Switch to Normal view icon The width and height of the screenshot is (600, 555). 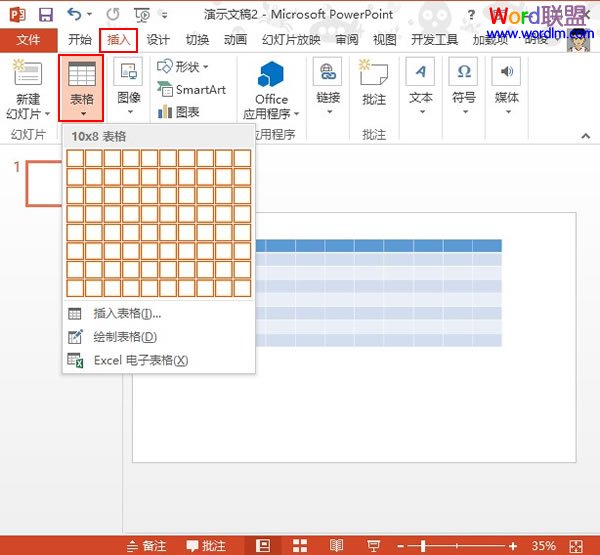[262, 545]
